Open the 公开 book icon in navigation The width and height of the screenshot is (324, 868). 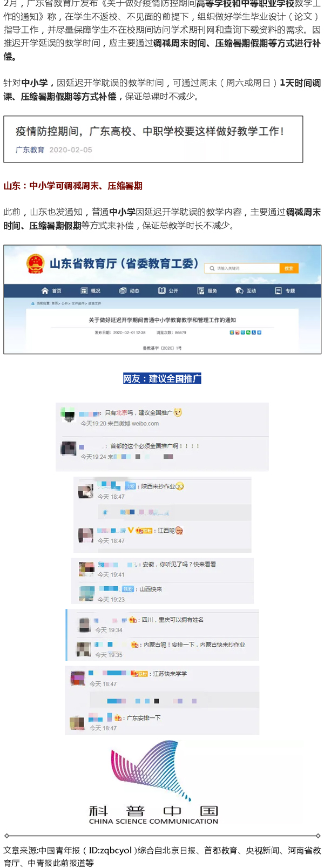(x=161, y=290)
